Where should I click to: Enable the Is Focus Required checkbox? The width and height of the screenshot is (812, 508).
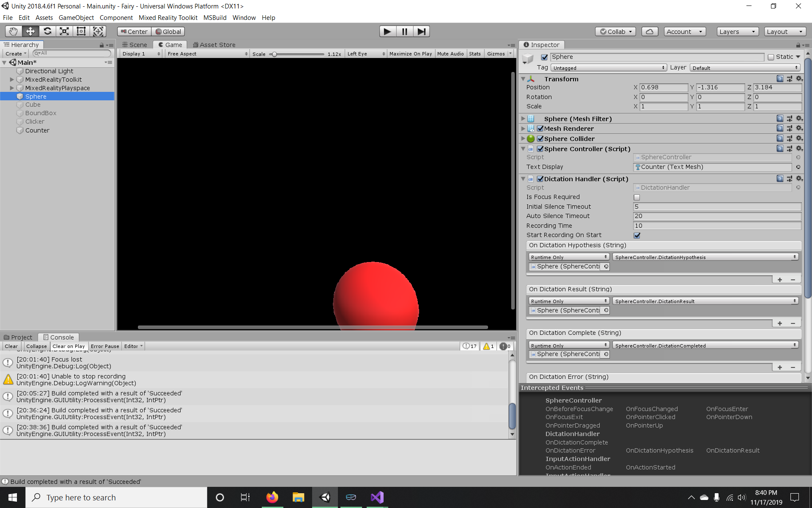[636, 197]
